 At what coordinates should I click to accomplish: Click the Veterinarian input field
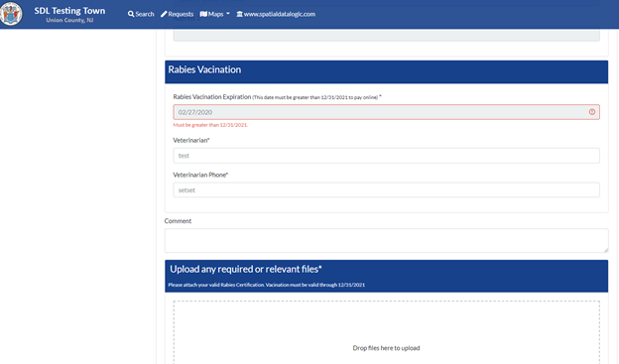pos(386,156)
